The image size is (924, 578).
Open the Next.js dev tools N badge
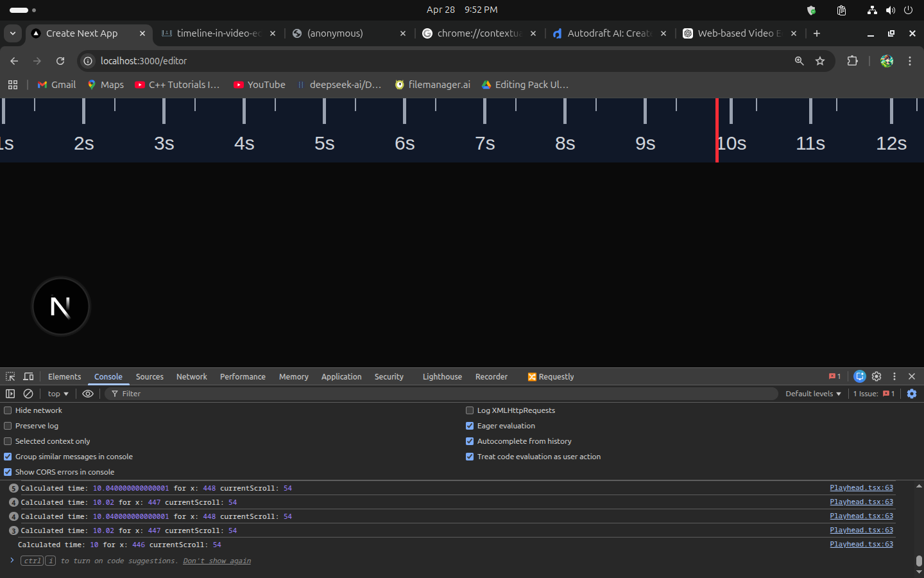(x=61, y=306)
